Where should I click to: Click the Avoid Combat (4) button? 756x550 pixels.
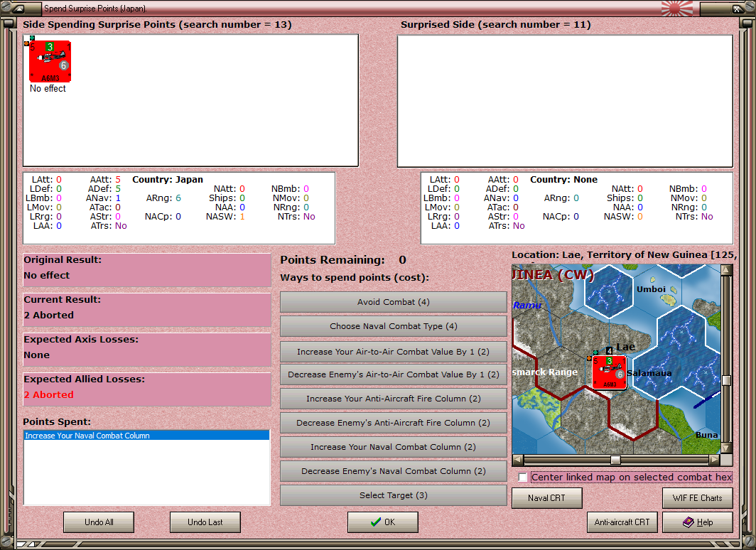click(x=394, y=302)
